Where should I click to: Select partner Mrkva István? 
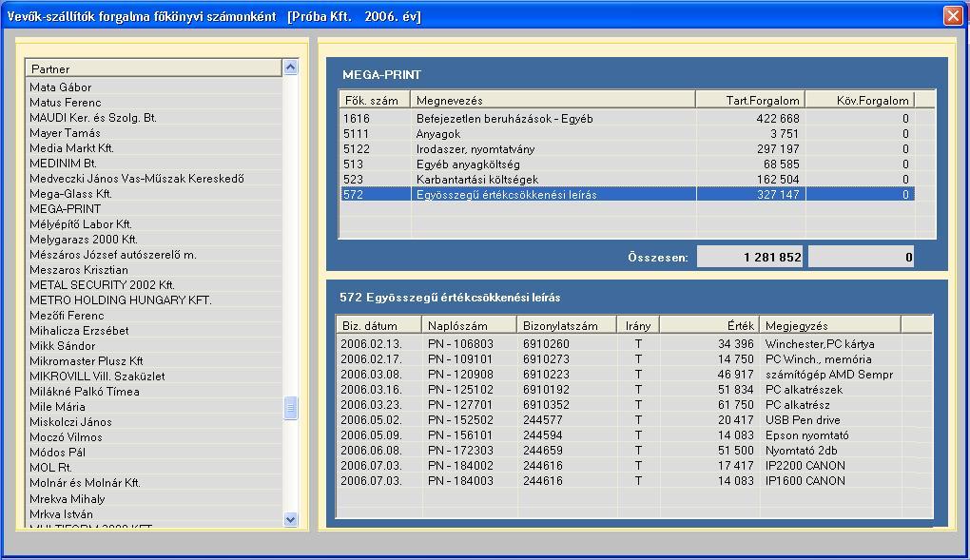pyautogui.click(x=153, y=514)
